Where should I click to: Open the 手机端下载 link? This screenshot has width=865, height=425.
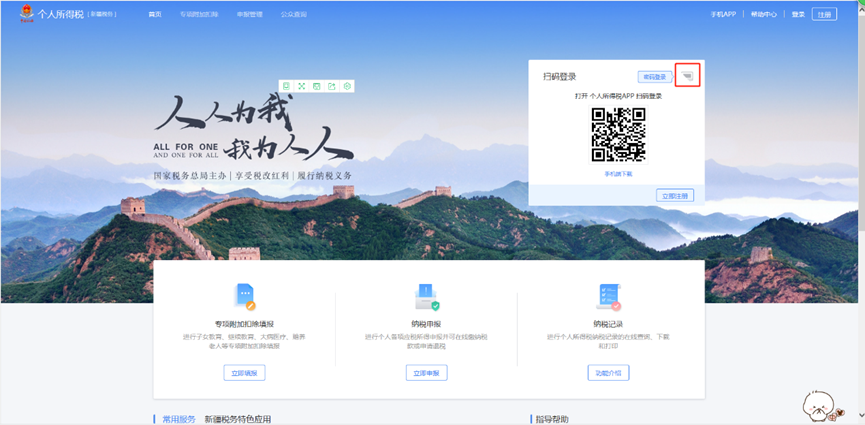click(x=618, y=174)
